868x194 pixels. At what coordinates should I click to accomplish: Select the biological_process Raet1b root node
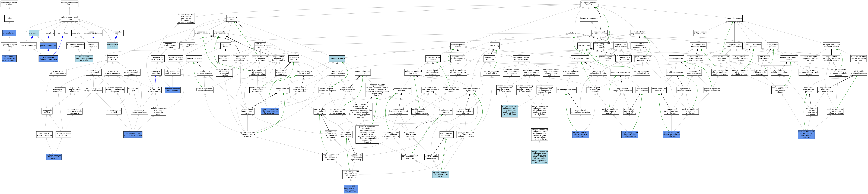589,4
